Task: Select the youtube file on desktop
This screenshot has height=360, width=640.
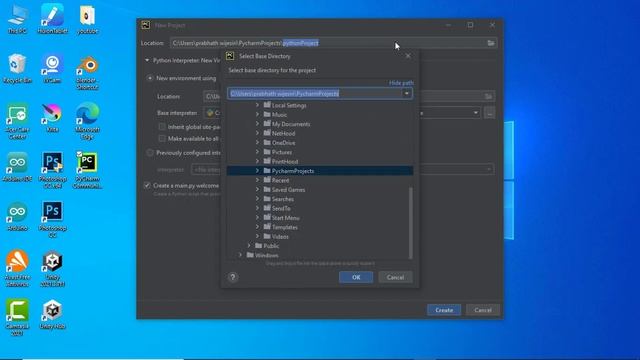Action: pyautogui.click(x=87, y=19)
